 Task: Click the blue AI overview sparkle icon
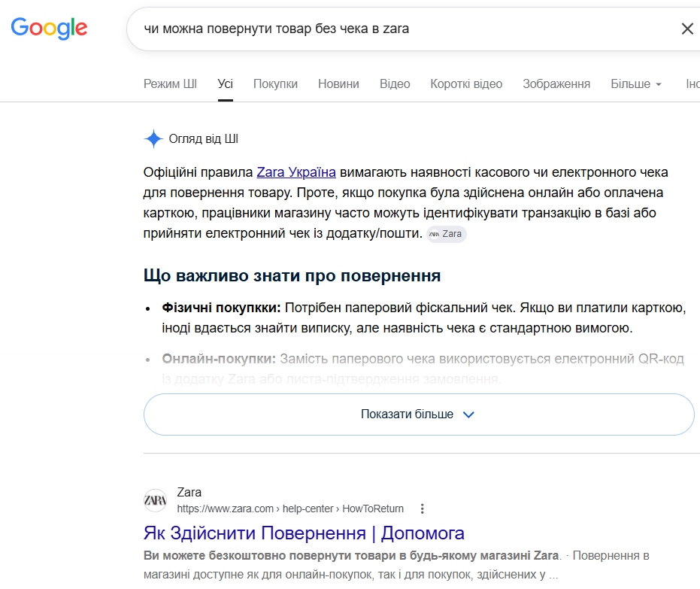(x=153, y=139)
